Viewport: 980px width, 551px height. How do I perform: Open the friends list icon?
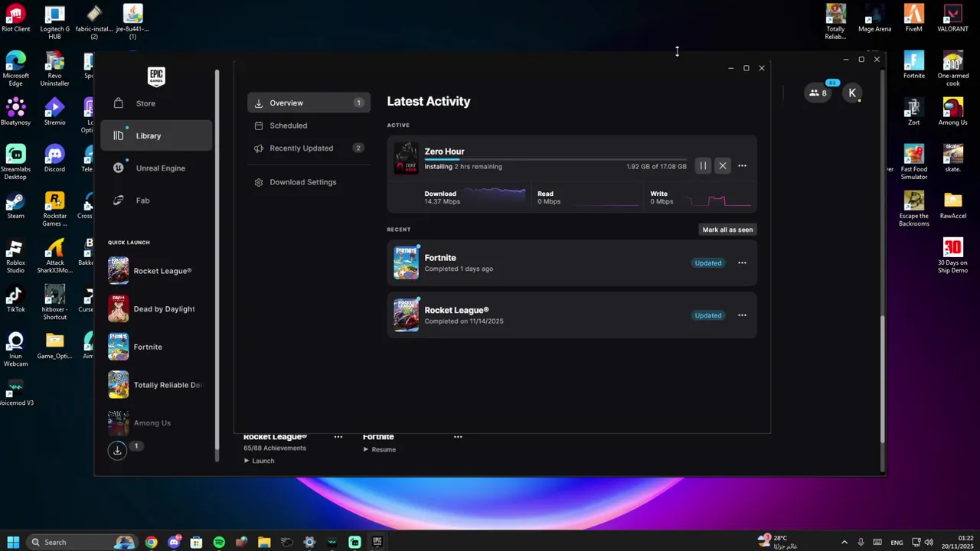click(818, 93)
